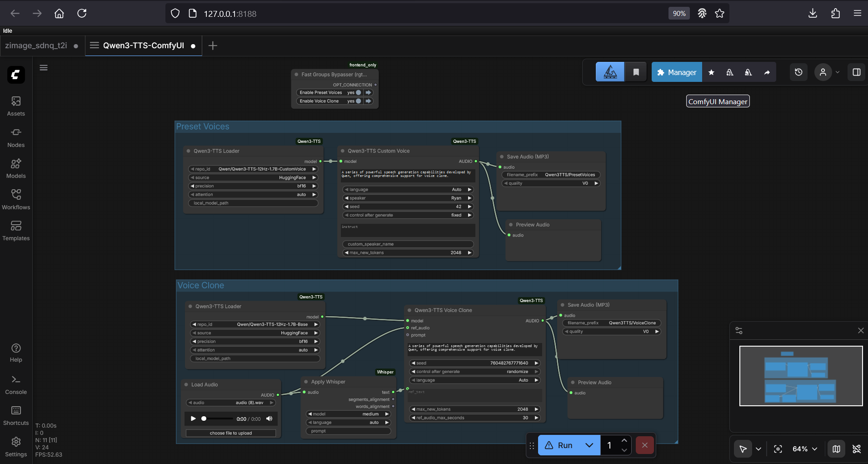
Task: Open the hamburger menu in the canvas
Action: coord(44,68)
